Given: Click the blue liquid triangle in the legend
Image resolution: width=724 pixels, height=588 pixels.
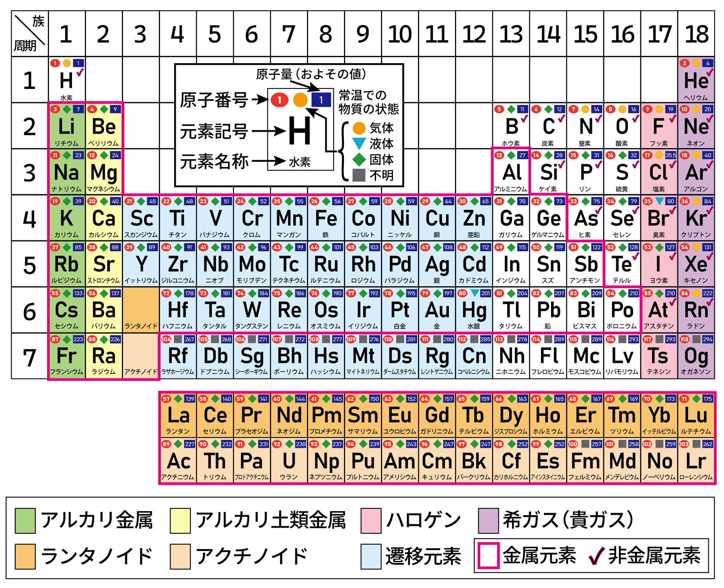Looking at the screenshot, I should 359,143.
